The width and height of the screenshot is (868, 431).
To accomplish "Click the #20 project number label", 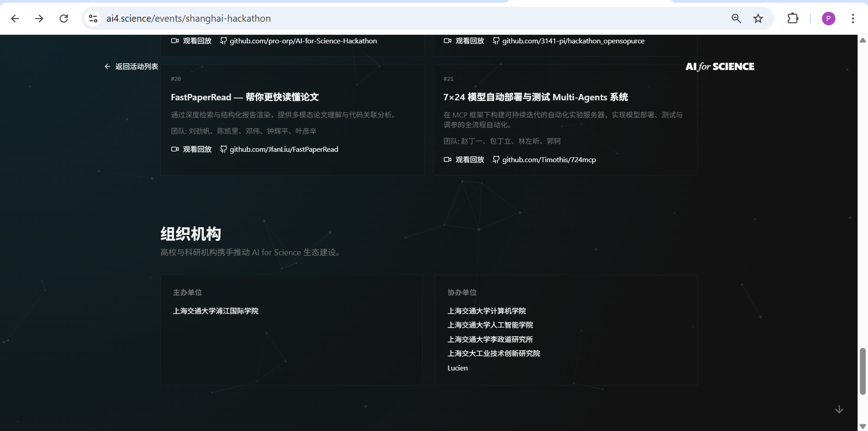I will [x=176, y=79].
